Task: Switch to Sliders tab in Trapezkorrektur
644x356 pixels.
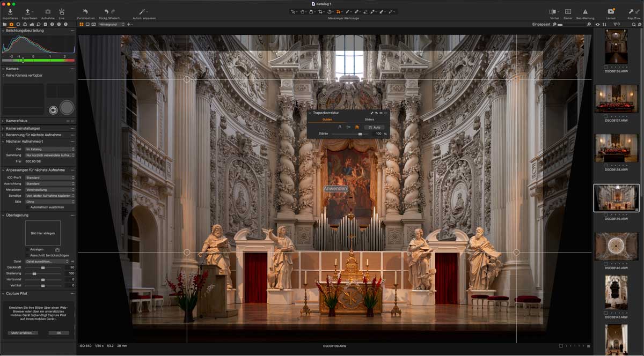Action: (369, 120)
